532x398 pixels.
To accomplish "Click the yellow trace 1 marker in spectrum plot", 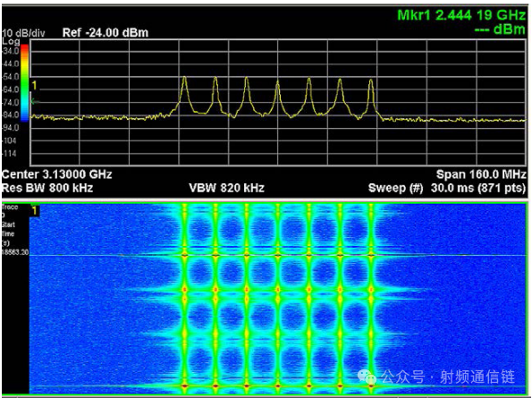I will point(34,86).
